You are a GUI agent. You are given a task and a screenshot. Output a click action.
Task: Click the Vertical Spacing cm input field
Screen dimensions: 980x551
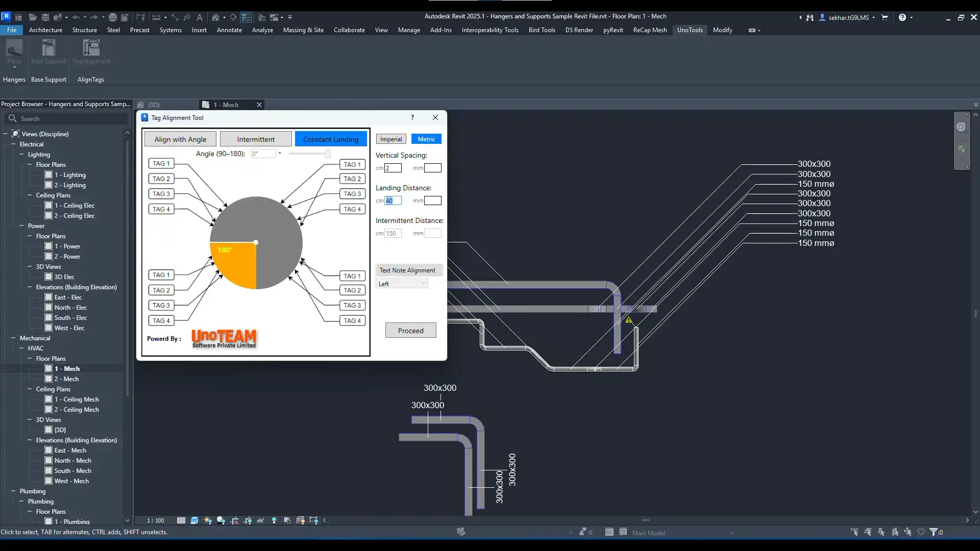tap(393, 168)
